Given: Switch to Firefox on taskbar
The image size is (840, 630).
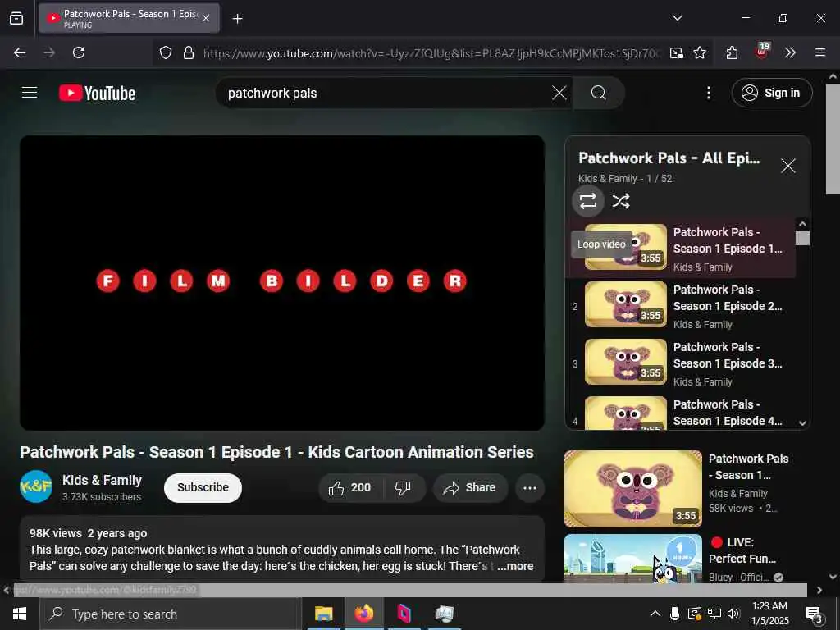Looking at the screenshot, I should [x=363, y=614].
